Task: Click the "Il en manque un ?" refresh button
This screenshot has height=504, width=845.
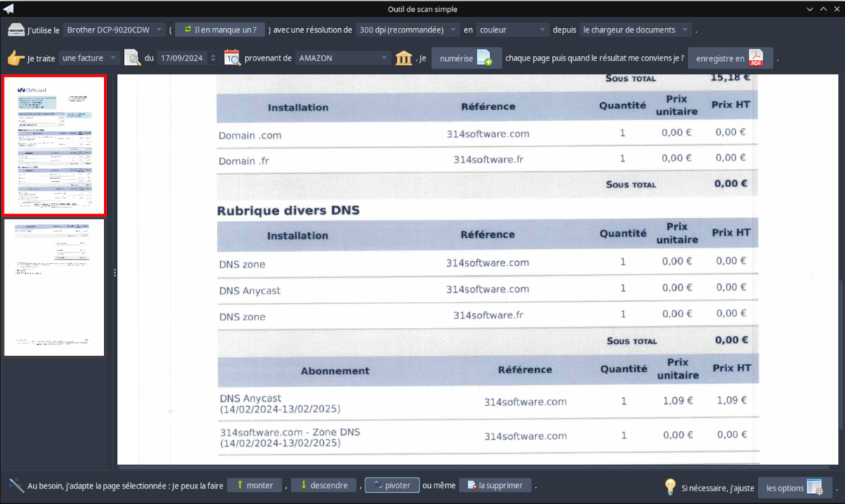Action: (220, 30)
